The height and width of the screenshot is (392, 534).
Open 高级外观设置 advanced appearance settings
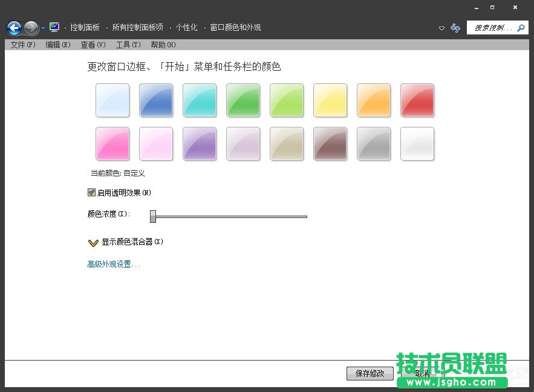click(111, 264)
